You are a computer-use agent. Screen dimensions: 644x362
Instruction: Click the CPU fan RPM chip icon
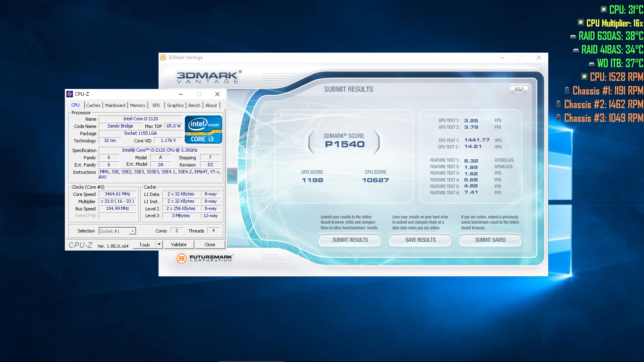point(584,76)
